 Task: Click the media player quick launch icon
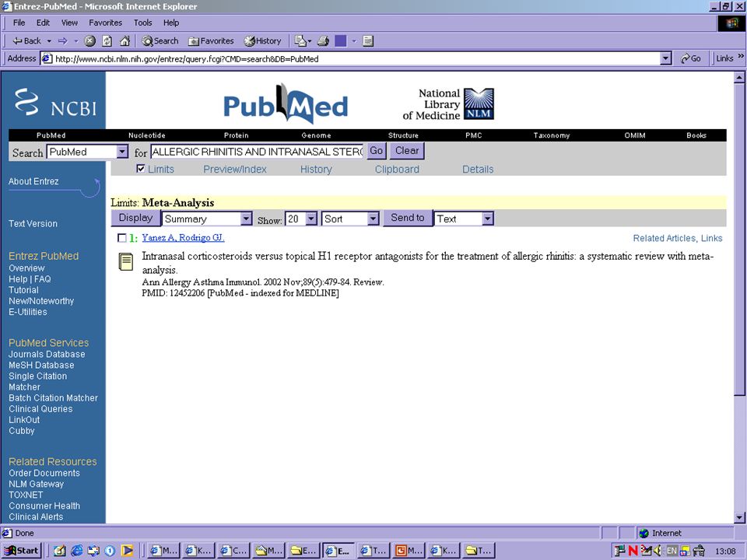127,551
